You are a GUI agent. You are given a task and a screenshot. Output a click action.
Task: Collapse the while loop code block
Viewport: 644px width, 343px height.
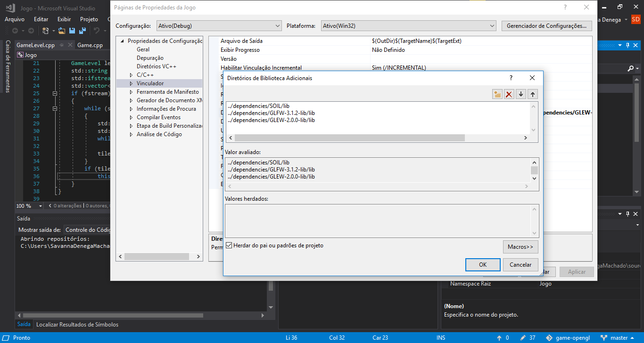[x=55, y=108]
